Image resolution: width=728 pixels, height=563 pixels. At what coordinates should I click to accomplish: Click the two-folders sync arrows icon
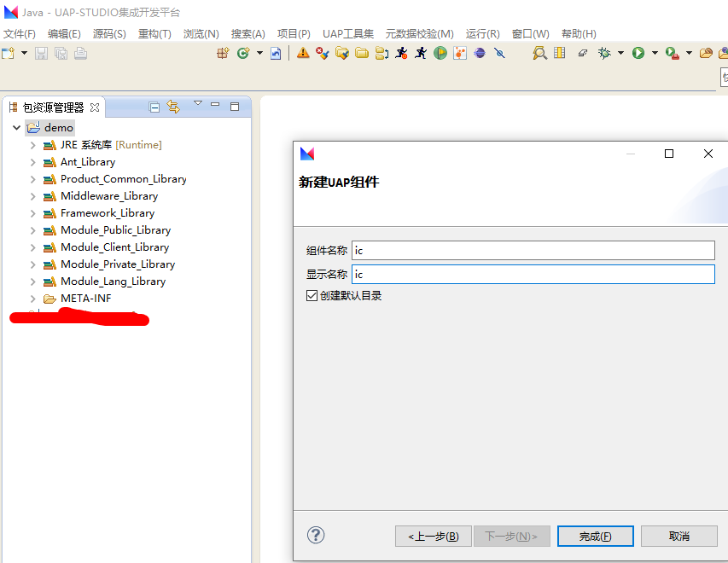pos(381,53)
